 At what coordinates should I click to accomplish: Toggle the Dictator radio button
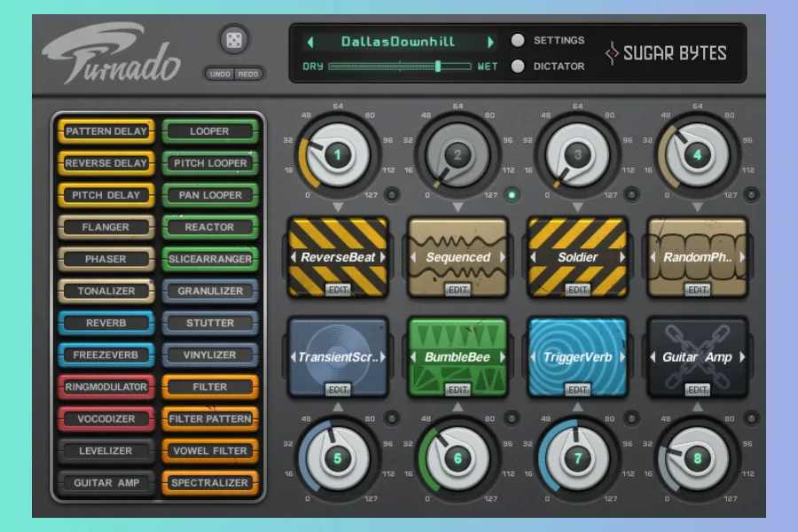(518, 66)
